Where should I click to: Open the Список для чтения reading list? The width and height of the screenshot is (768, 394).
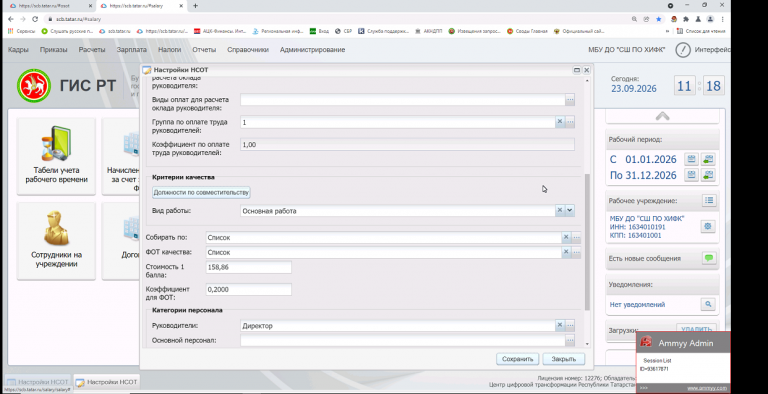(x=701, y=31)
